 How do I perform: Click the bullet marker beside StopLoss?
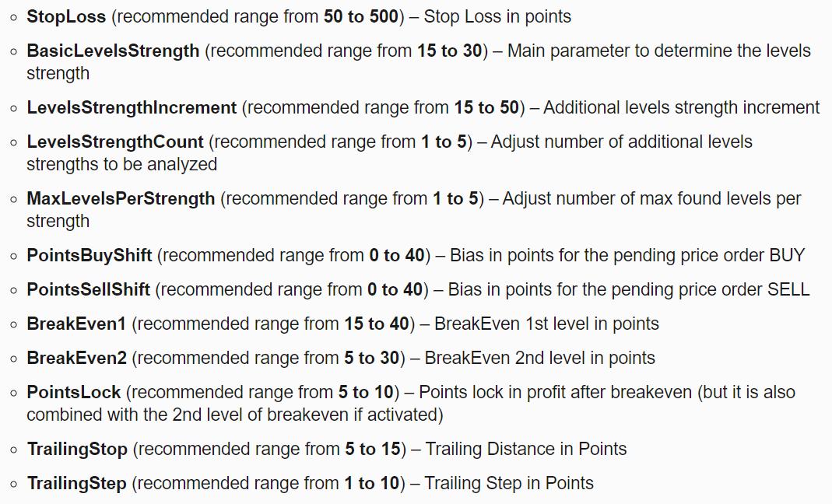coord(14,17)
